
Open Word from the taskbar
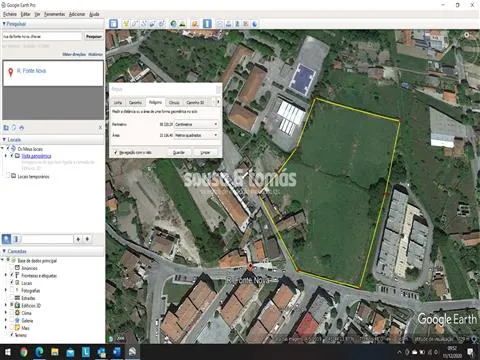click(x=117, y=352)
